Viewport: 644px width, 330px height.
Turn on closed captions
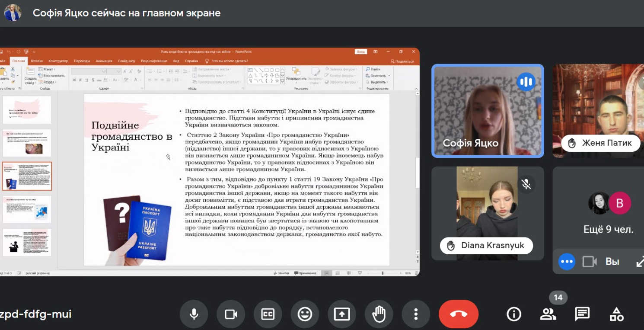point(268,314)
